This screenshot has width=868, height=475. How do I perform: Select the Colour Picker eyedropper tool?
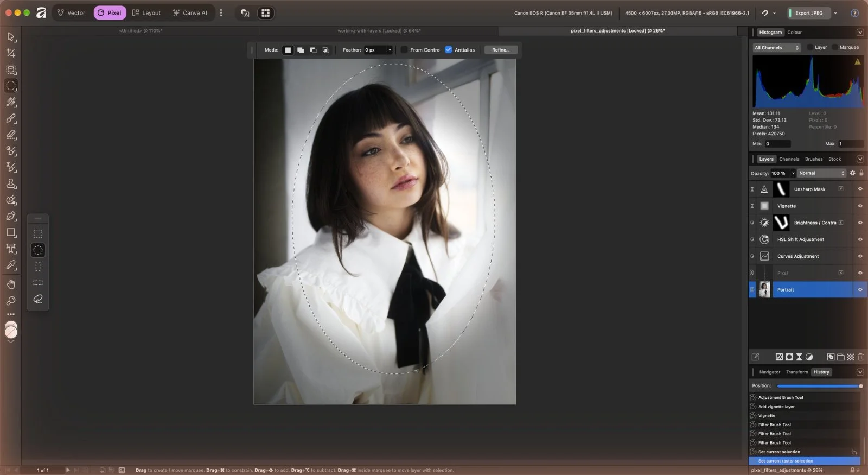tap(11, 265)
